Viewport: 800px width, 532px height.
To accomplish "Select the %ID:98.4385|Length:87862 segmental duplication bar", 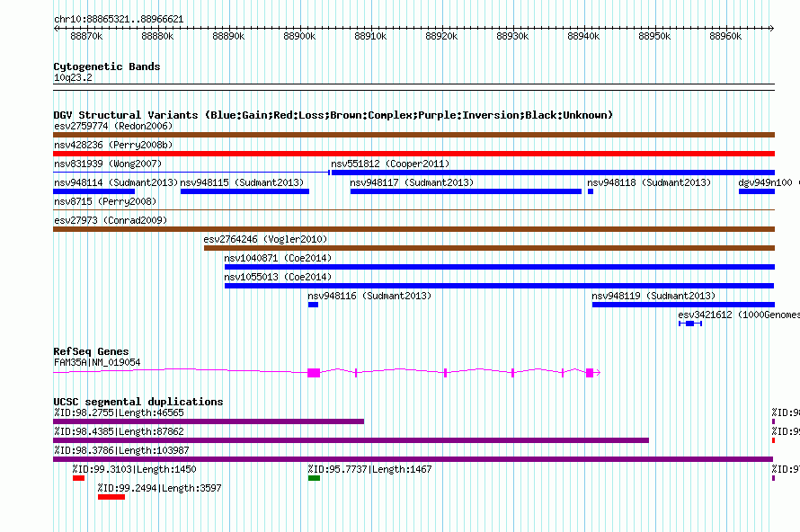I will click(x=351, y=440).
